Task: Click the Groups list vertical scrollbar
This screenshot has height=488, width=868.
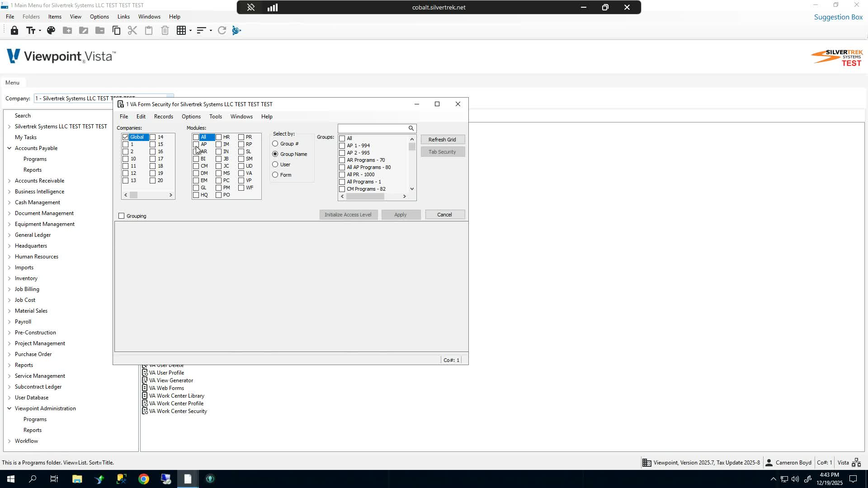Action: (x=412, y=164)
